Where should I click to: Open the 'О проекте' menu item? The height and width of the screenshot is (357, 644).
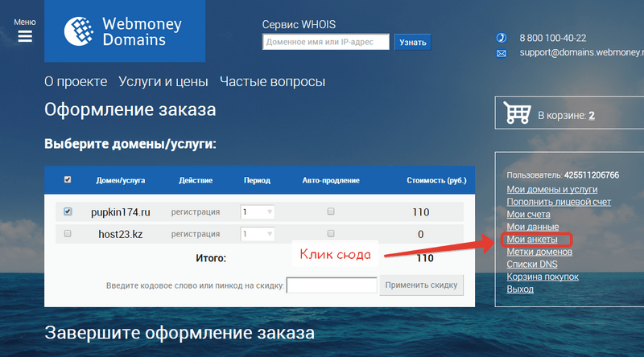tap(76, 81)
